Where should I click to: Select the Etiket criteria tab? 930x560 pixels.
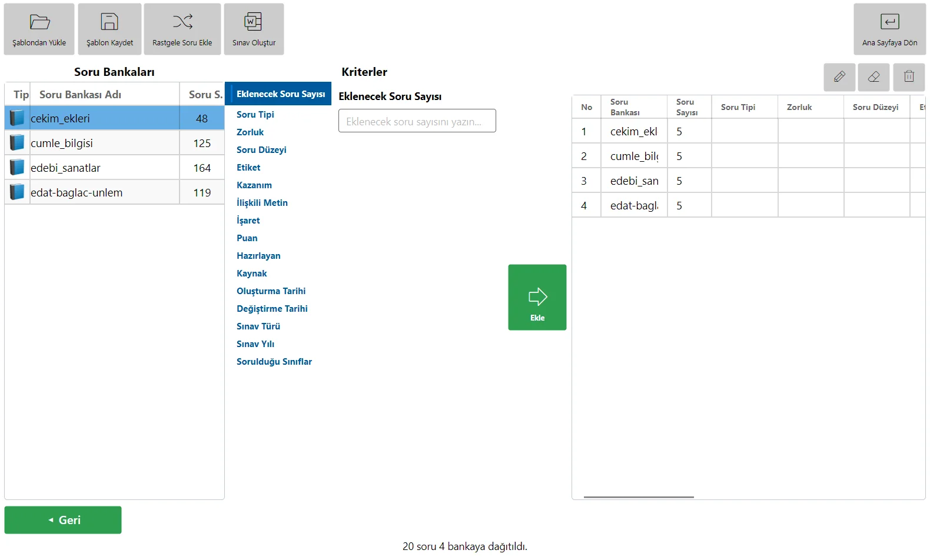tap(248, 168)
